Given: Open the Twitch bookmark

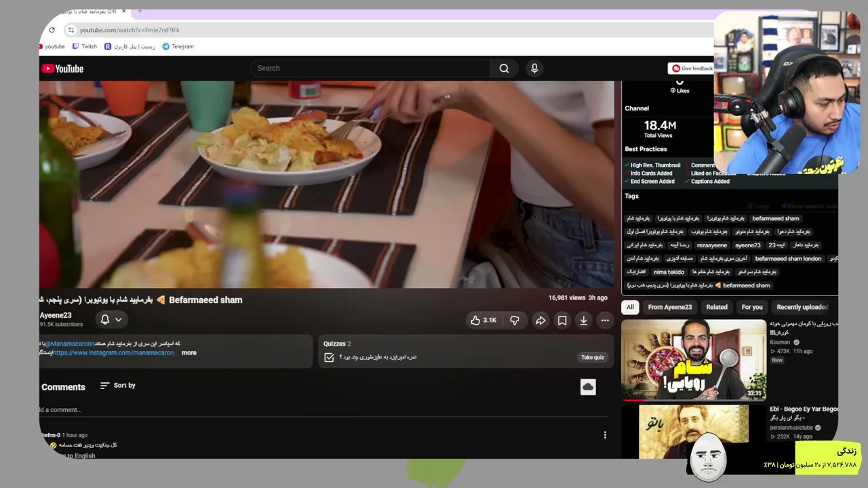Looking at the screenshot, I should pyautogui.click(x=85, y=47).
